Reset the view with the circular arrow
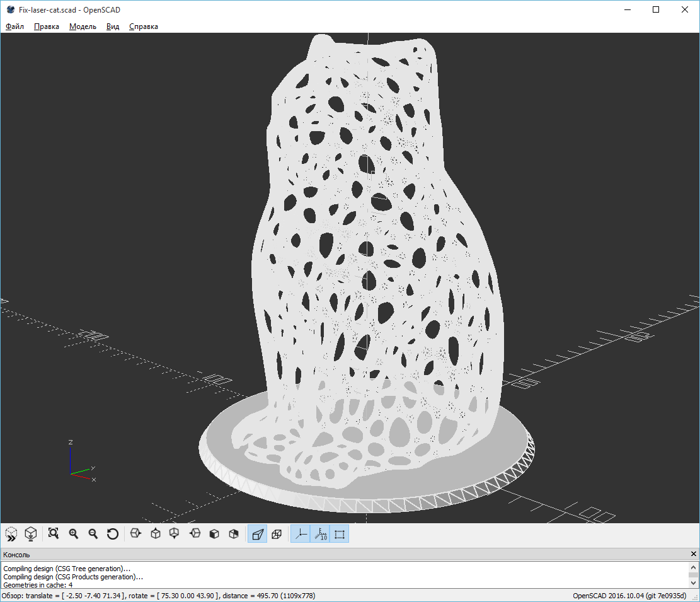The image size is (700, 602). click(x=113, y=534)
